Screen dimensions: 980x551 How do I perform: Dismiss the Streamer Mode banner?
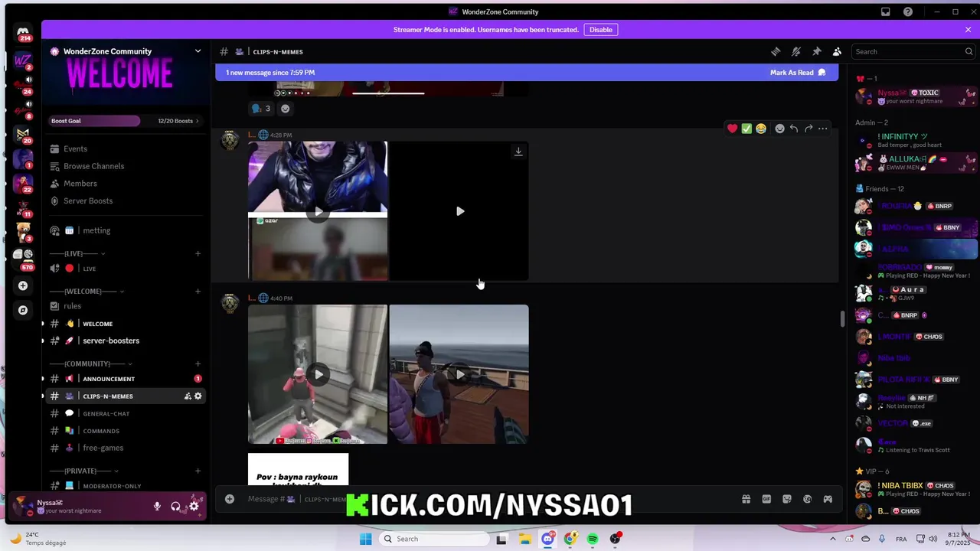(968, 30)
